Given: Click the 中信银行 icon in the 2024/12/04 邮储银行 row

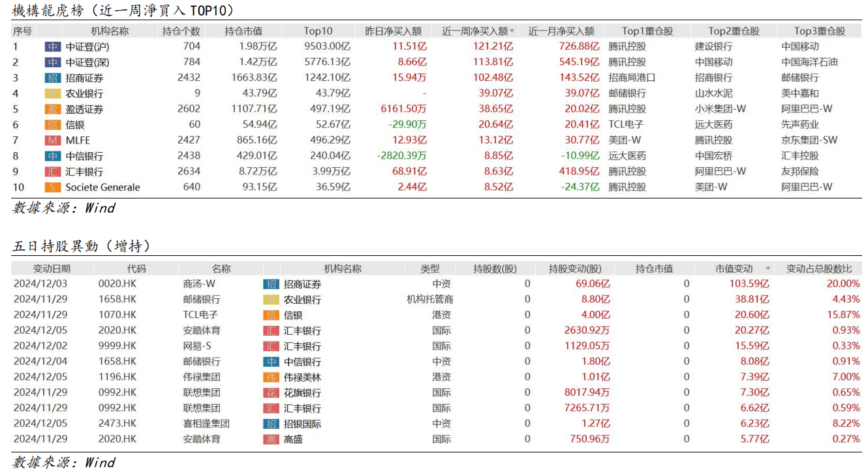Looking at the screenshot, I should [x=271, y=362].
